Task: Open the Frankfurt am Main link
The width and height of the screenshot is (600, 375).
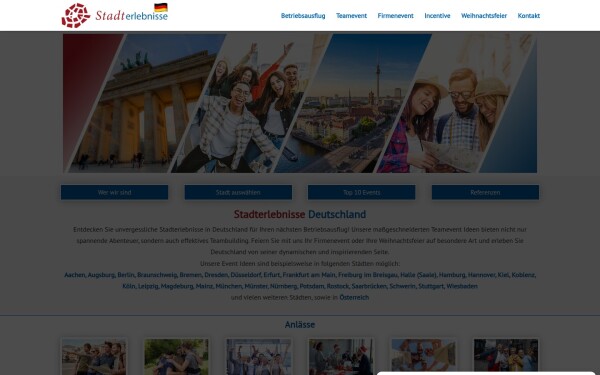Action: 309,275
